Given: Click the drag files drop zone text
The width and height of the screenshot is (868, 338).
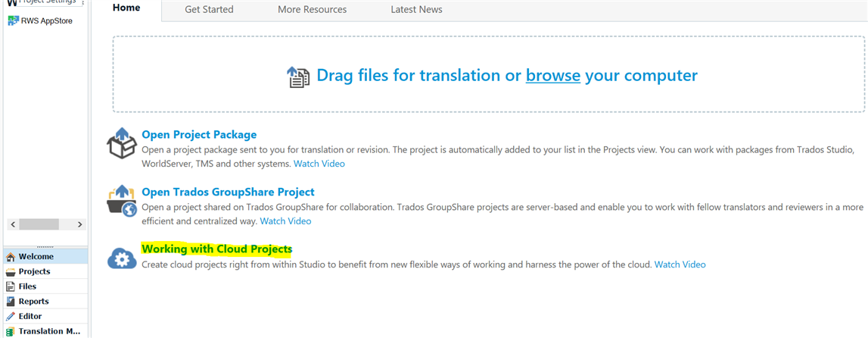Looking at the screenshot, I should click(x=506, y=75).
